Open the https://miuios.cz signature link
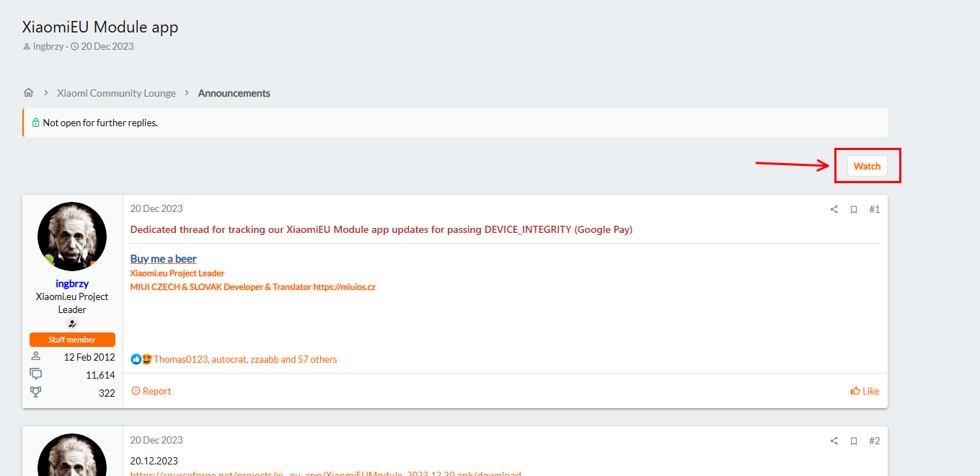980x476 pixels. click(344, 287)
